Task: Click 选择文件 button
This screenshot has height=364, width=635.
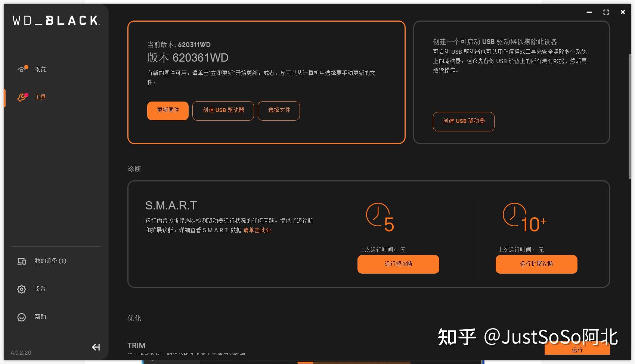Action: [x=279, y=111]
